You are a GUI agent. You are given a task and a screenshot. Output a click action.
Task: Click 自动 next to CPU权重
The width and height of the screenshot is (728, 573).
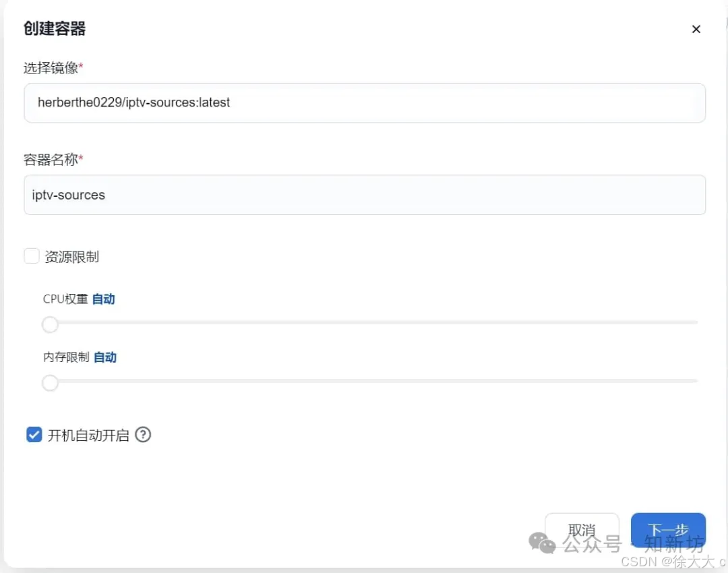click(104, 299)
